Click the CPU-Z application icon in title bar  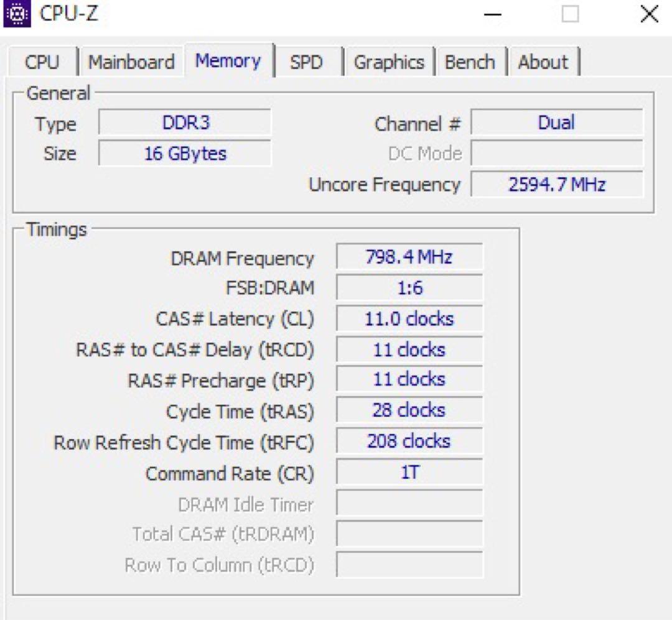click(x=19, y=14)
